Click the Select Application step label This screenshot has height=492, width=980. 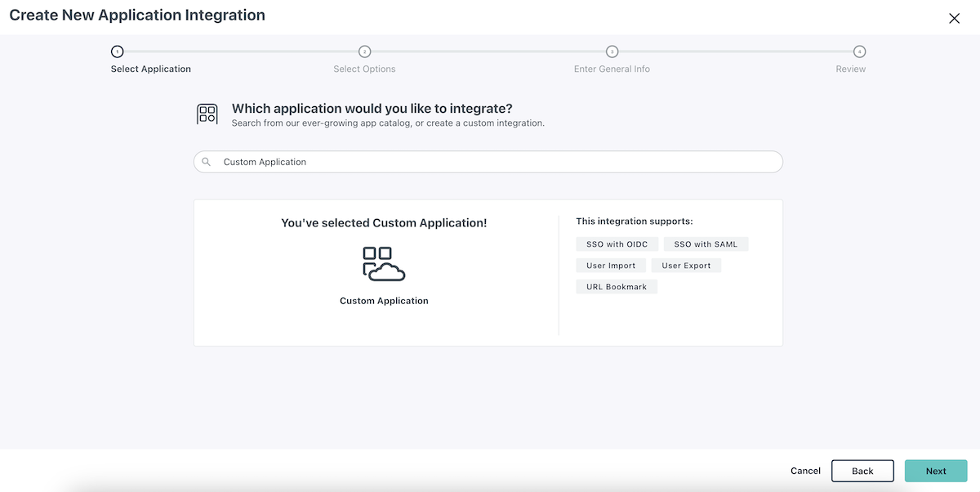151,69
